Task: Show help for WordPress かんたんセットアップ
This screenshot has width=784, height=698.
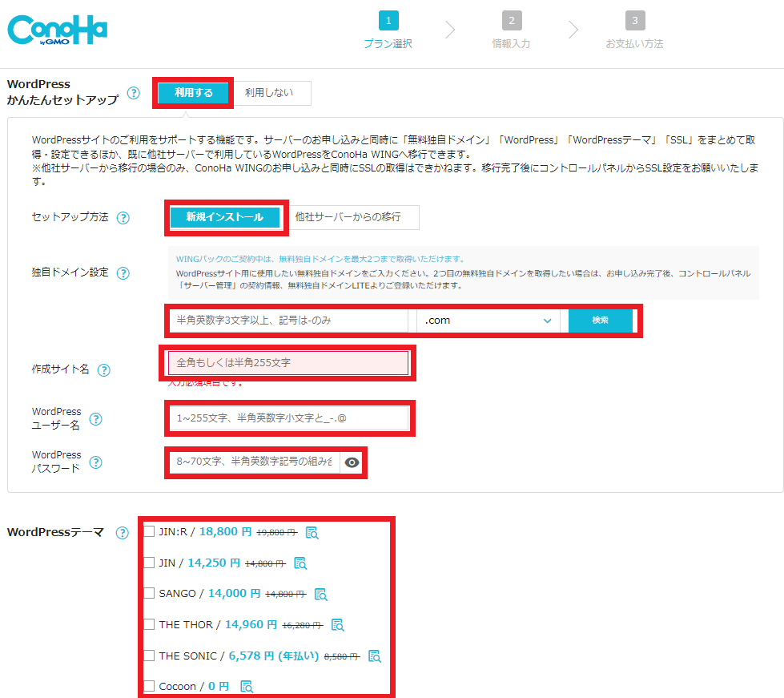Action: click(134, 93)
